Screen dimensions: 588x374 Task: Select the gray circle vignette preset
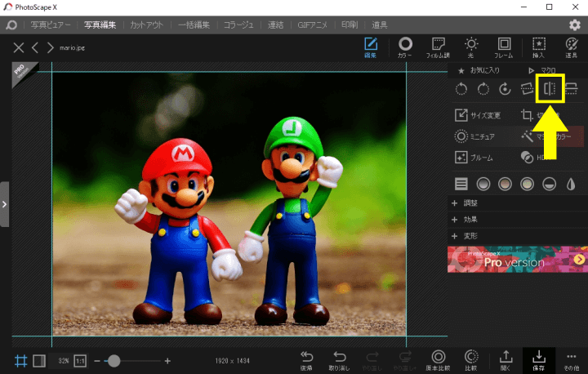483,184
